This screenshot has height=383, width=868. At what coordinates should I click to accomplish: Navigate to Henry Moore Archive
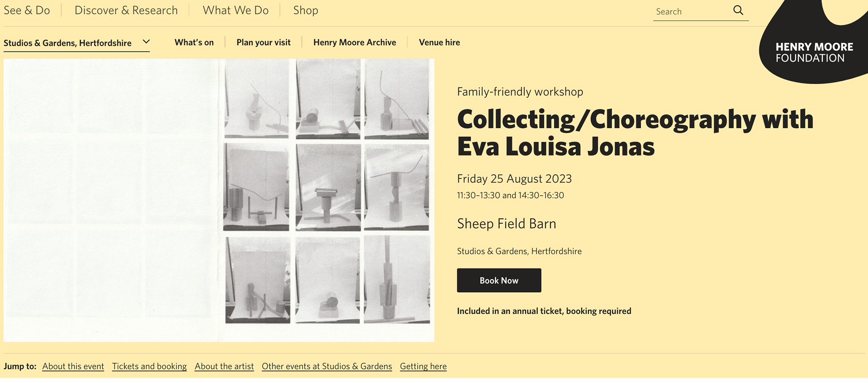[354, 42]
